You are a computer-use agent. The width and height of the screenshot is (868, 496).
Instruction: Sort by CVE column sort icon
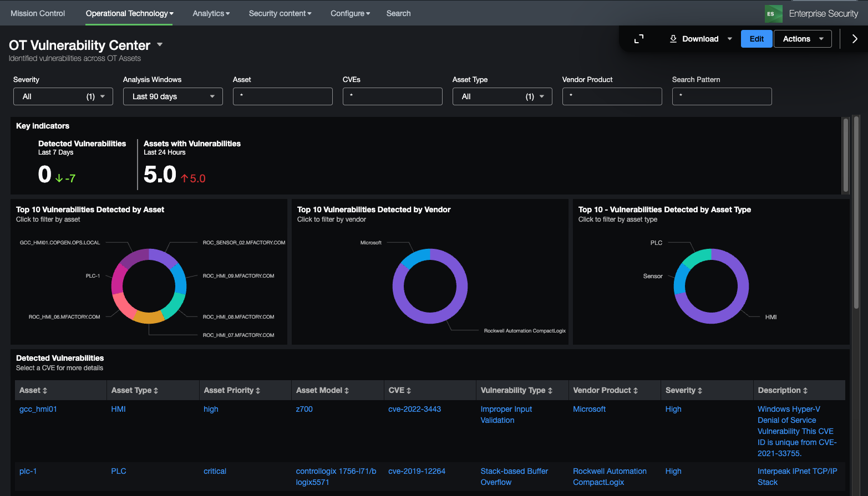409,391
